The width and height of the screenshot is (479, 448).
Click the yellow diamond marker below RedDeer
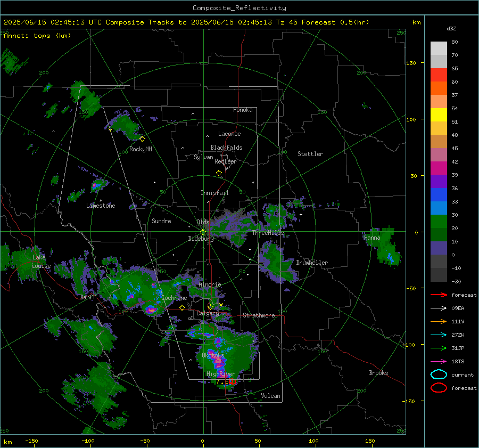pyautogui.click(x=219, y=173)
